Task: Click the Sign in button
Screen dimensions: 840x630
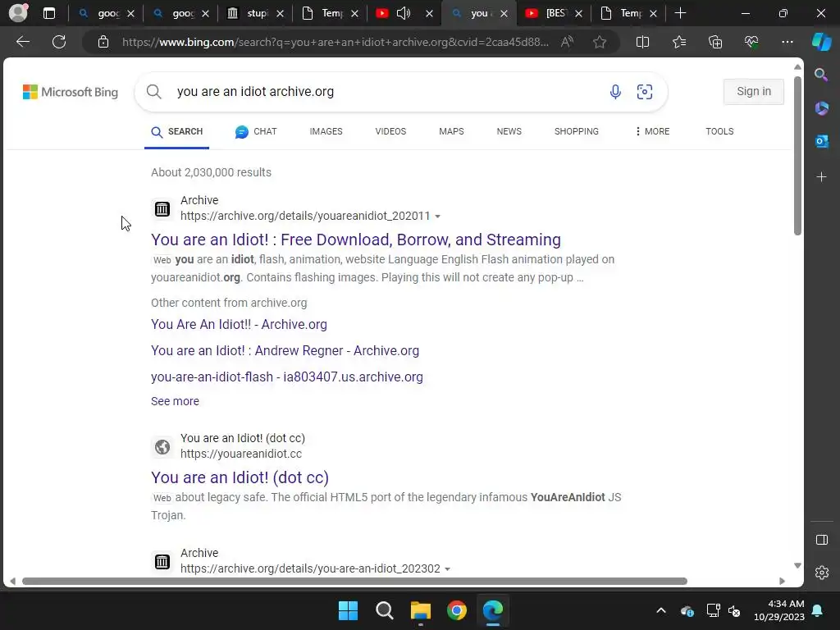Action: (753, 92)
